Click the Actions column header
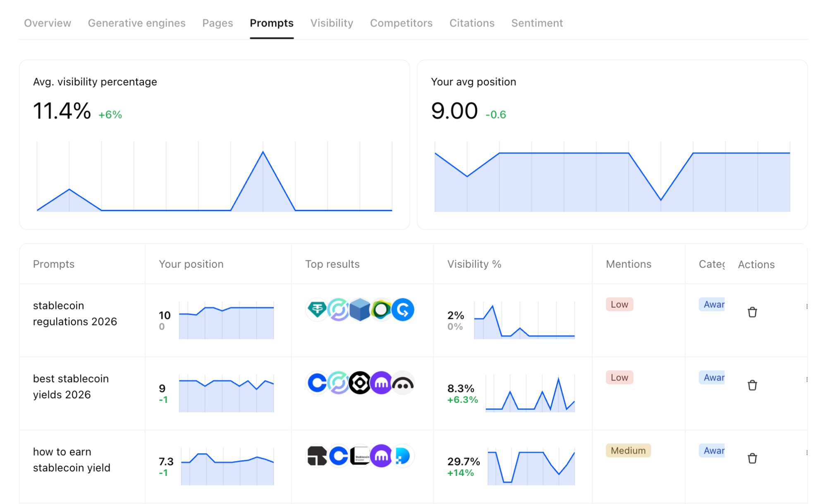 coord(756,264)
